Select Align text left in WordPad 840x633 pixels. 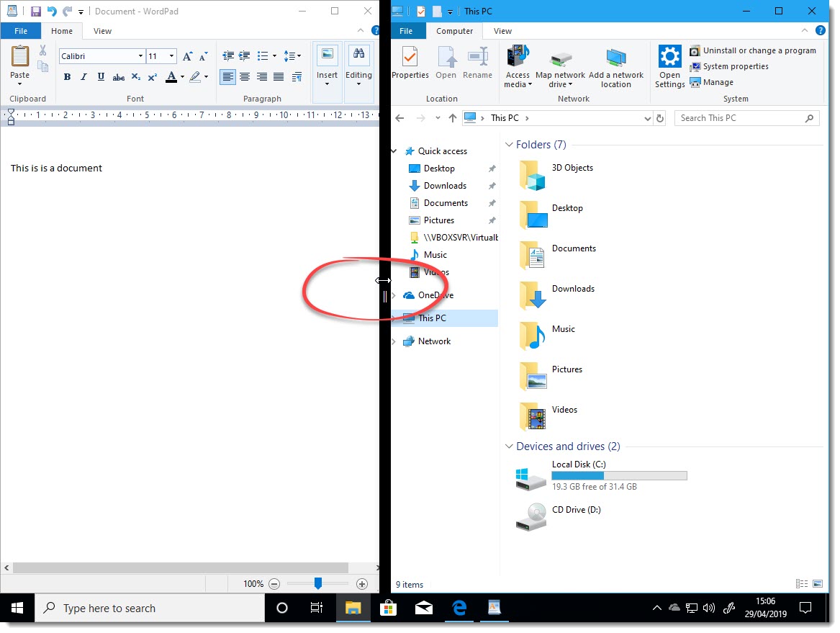point(227,77)
